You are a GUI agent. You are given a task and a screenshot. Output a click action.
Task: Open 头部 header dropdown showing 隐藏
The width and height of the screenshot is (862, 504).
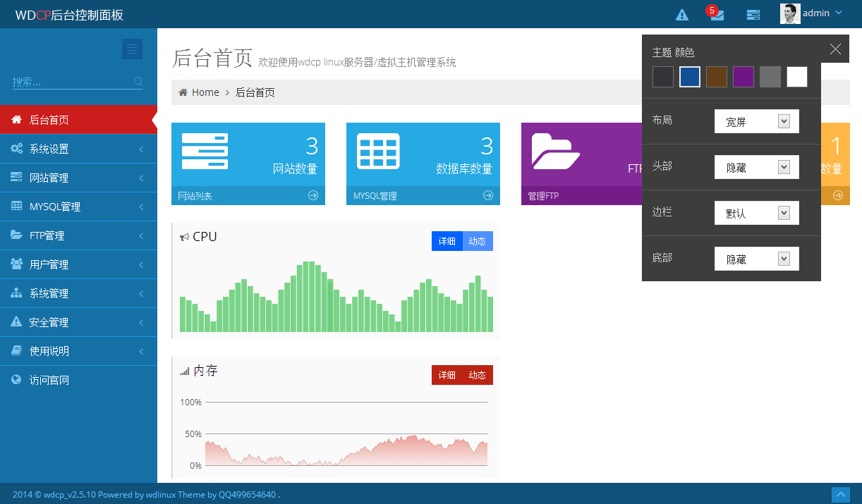coord(757,167)
